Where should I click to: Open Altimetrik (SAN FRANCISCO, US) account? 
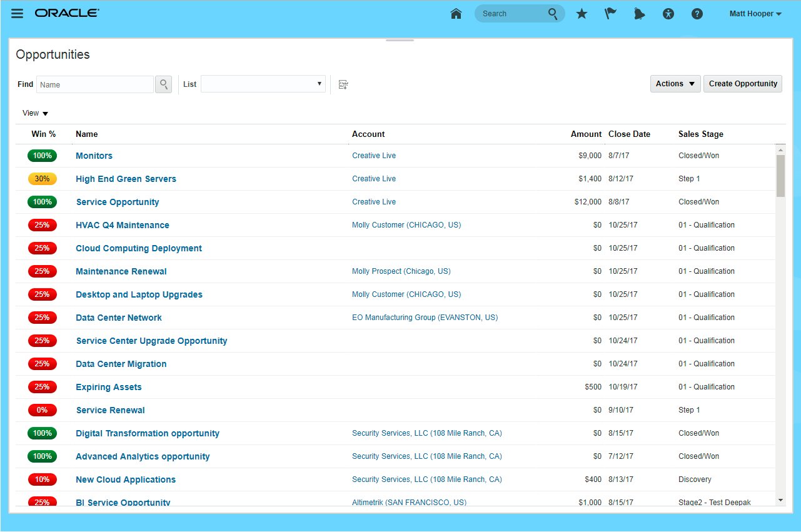click(x=410, y=502)
